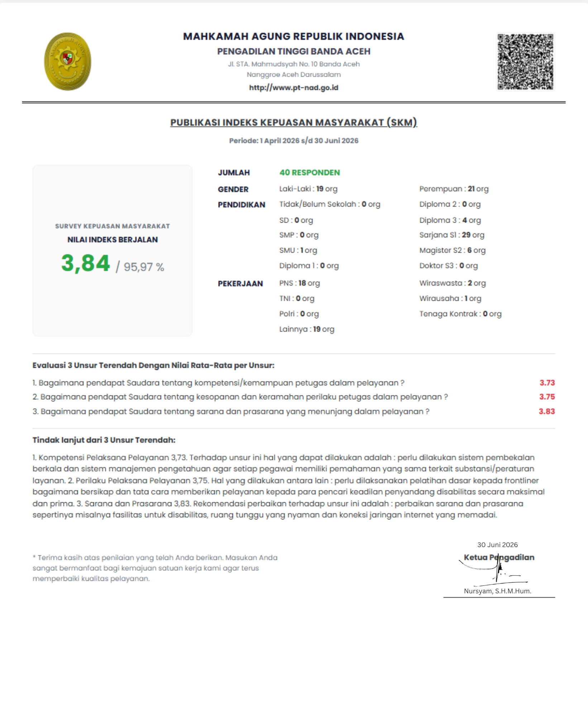Image resolution: width=588 pixels, height=717 pixels.
Task: Click the Publikasi Indeks Kepuasan Masyarakat (SKM) title
Action: pyautogui.click(x=293, y=122)
